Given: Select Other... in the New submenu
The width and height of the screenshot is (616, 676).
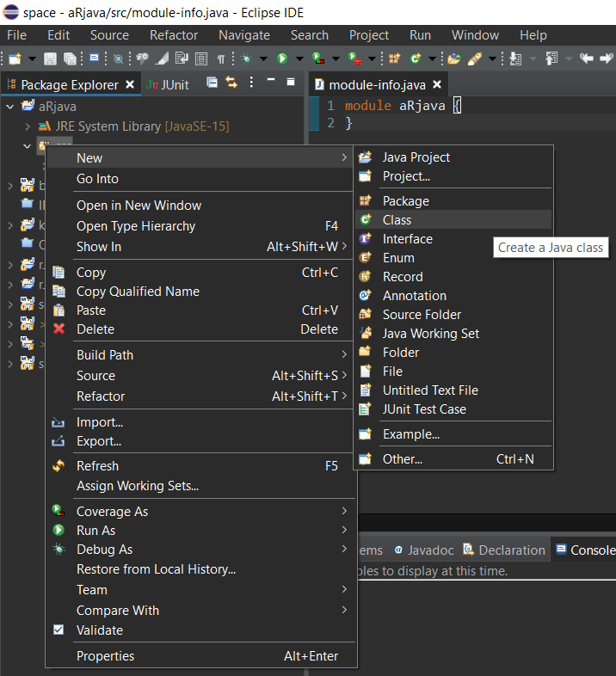Looking at the screenshot, I should (453, 459).
